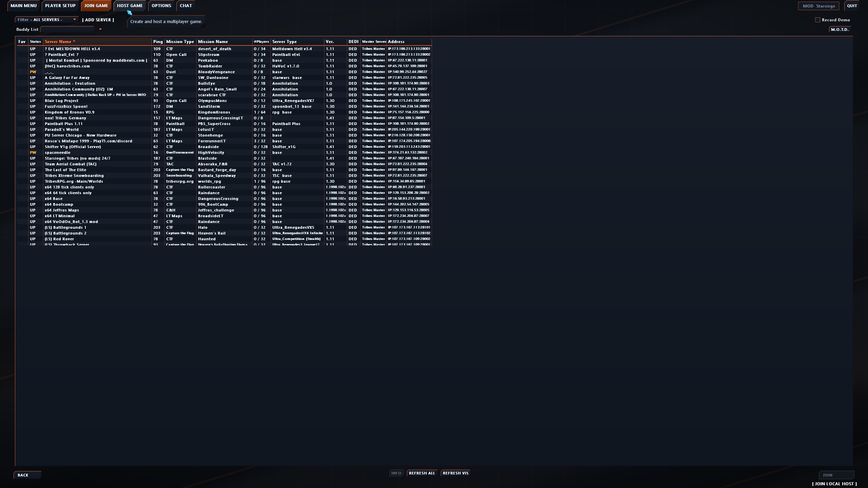
Task: Select the 'Blair Lag Project' server row
Action: [x=224, y=101]
